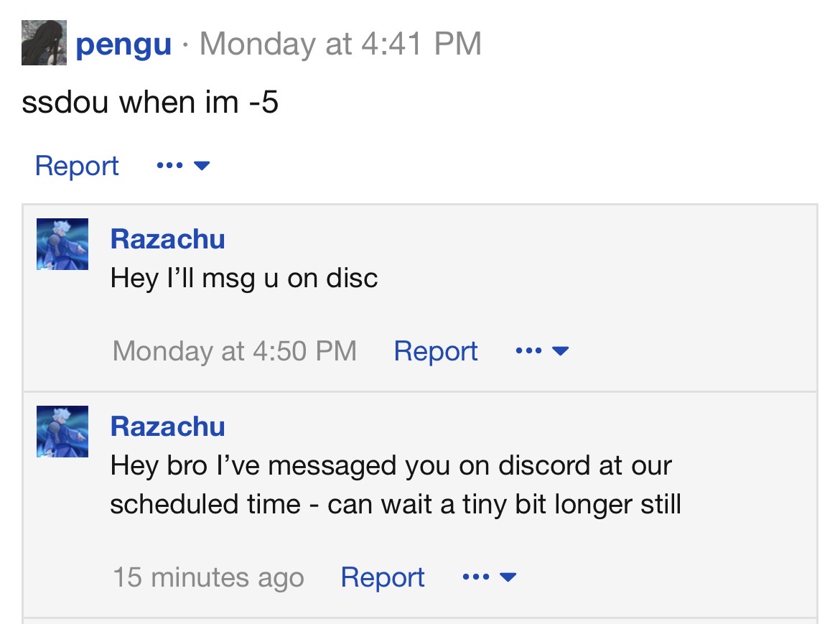Click three-dot icon under pengu's post
Viewport: 840px width, 624px height.
[x=169, y=166]
